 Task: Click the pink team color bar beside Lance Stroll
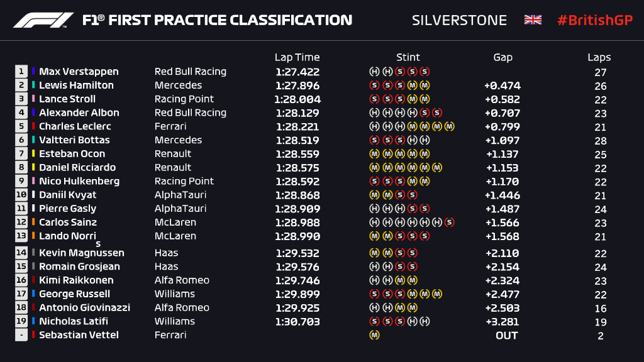34,99
